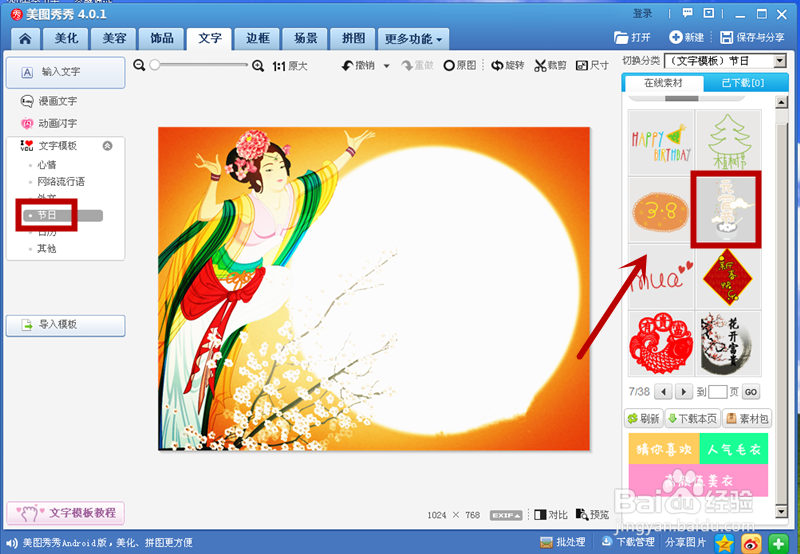The height and width of the screenshot is (554, 800).
Task: Click the 新建 plus icon
Action: click(676, 37)
